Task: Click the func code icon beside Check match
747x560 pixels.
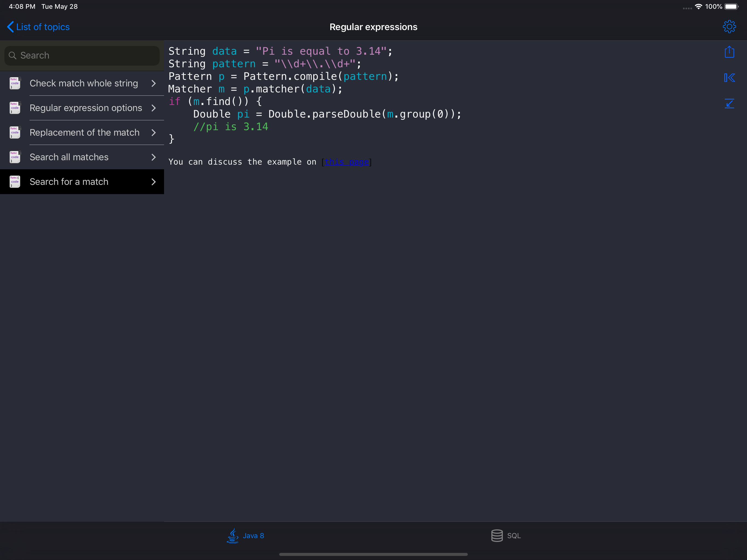Action: coord(15,83)
